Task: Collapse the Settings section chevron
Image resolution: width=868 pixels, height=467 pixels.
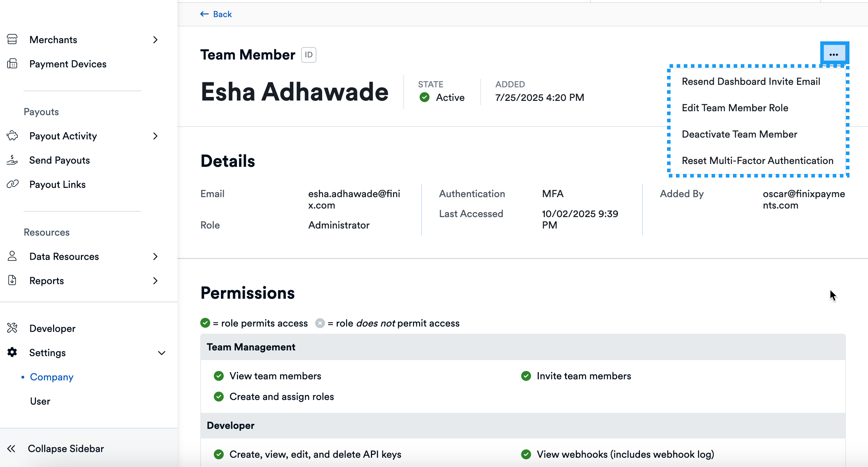Action: click(x=161, y=353)
